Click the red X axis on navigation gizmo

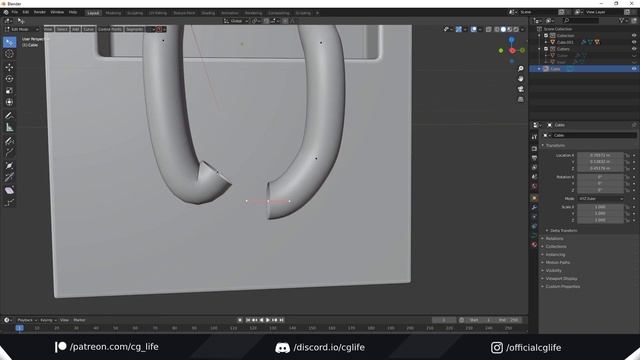click(512, 51)
